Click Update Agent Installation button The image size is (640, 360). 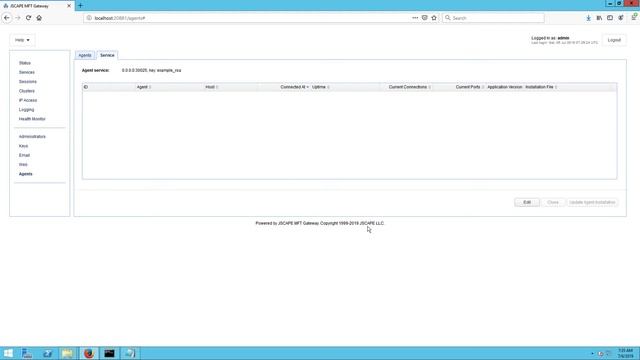(592, 202)
